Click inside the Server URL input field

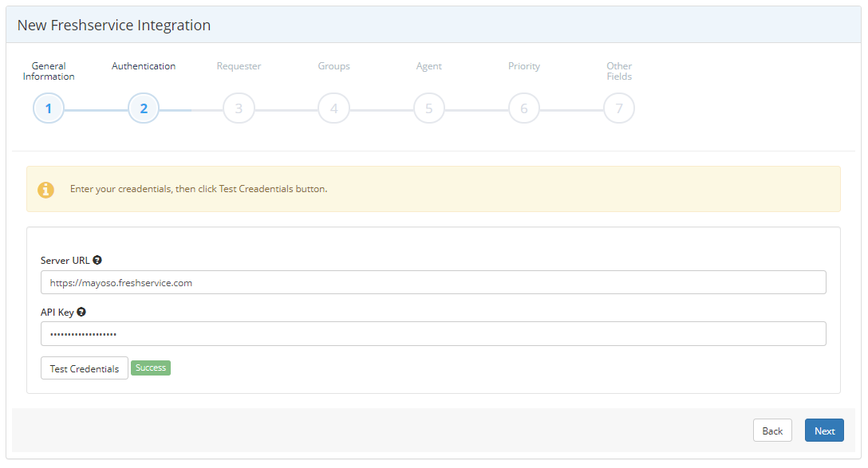433,281
